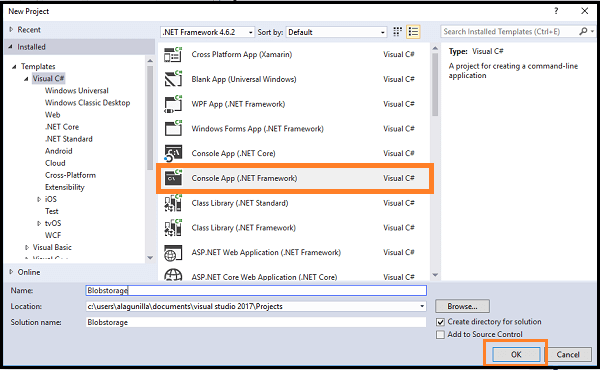Click the Solution name input field

256,322
